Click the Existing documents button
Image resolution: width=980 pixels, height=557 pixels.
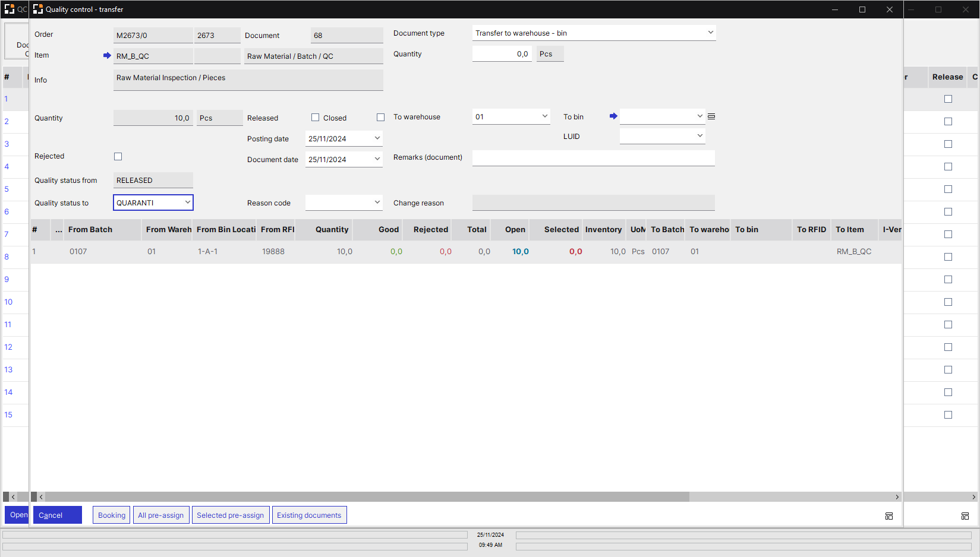point(309,515)
